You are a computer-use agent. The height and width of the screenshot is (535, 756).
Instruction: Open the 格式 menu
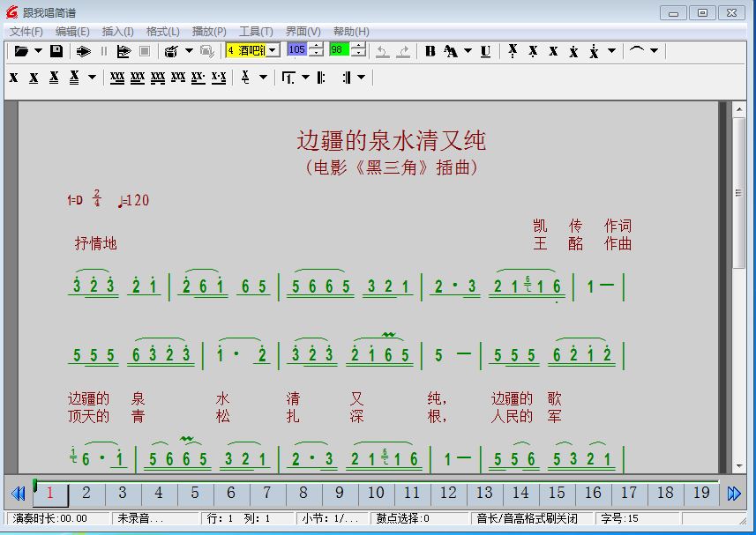click(162, 31)
